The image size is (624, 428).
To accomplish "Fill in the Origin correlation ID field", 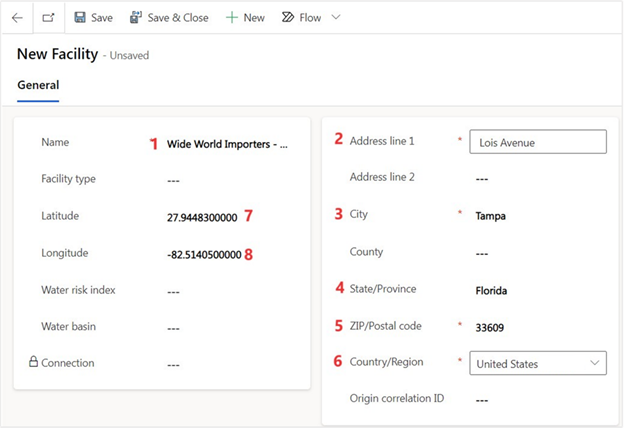I will pyautogui.click(x=482, y=400).
